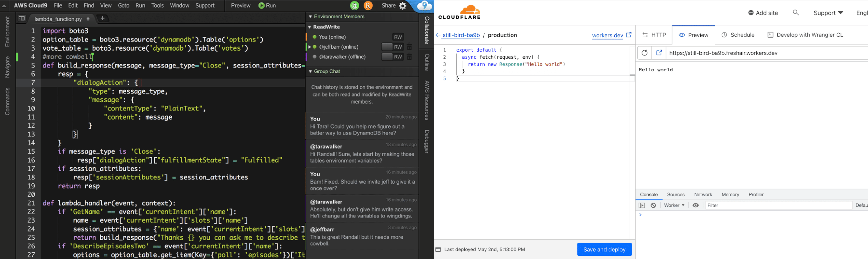
Task: Click the refresh preview icon
Action: point(644,53)
